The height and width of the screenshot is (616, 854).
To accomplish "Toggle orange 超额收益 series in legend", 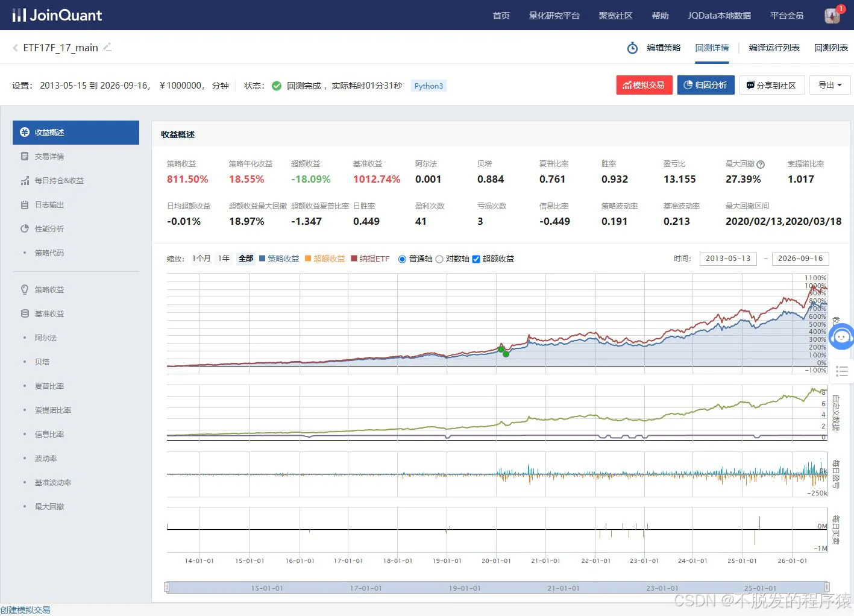I will click(x=325, y=259).
